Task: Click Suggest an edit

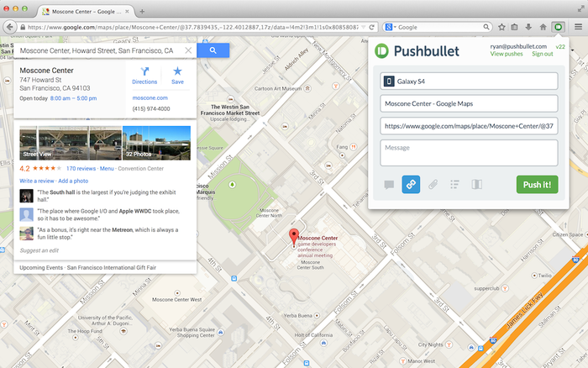Action: (x=39, y=250)
